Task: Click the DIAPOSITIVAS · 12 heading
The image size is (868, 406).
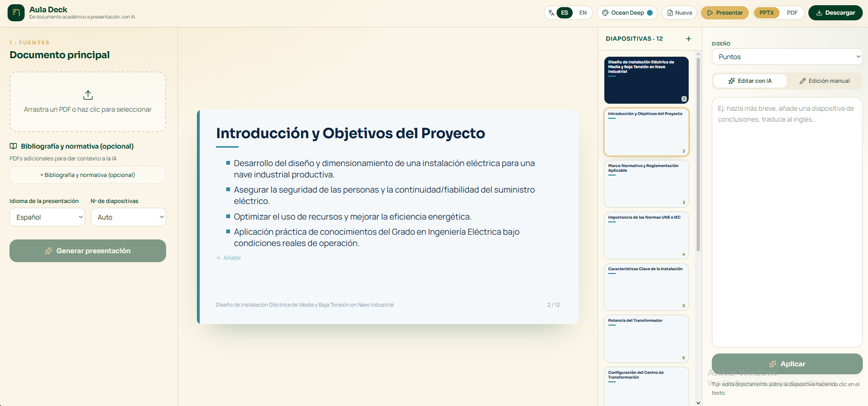Action: [634, 39]
